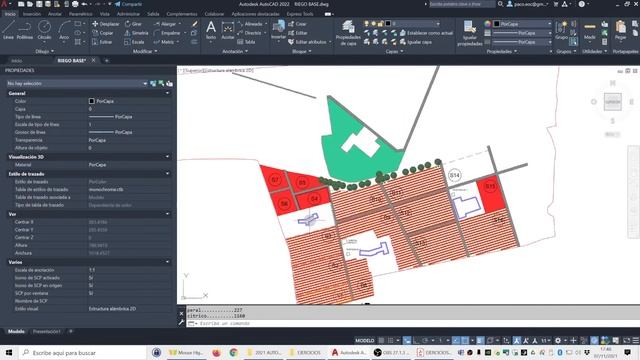Image resolution: width=640 pixels, height=360 pixels.
Task: Click the command line customize wrench icon
Action: click(181, 322)
